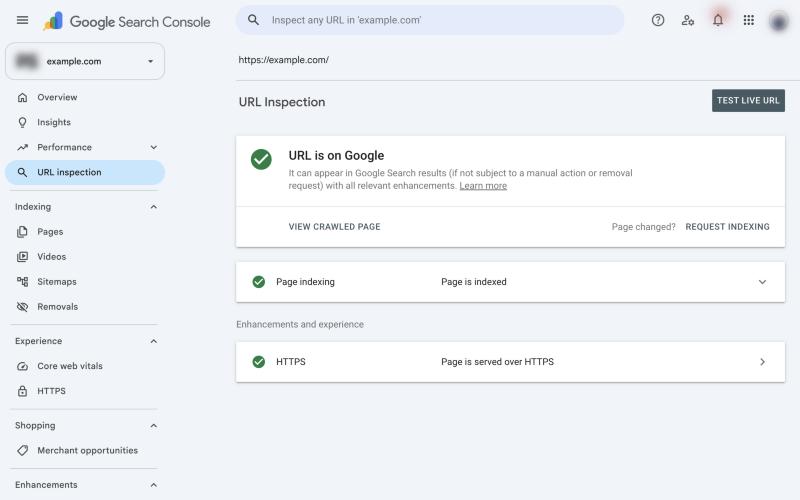Expand the Page indexing details chevron
This screenshot has height=500, width=800.
tap(762, 282)
